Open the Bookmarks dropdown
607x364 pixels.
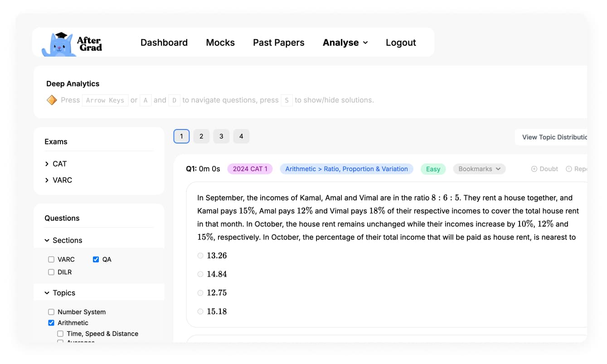479,169
